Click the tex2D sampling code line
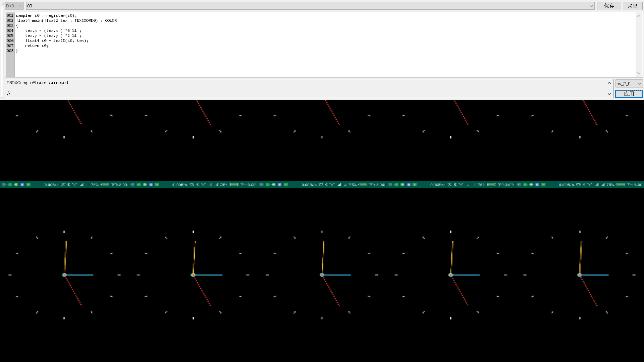 57,41
